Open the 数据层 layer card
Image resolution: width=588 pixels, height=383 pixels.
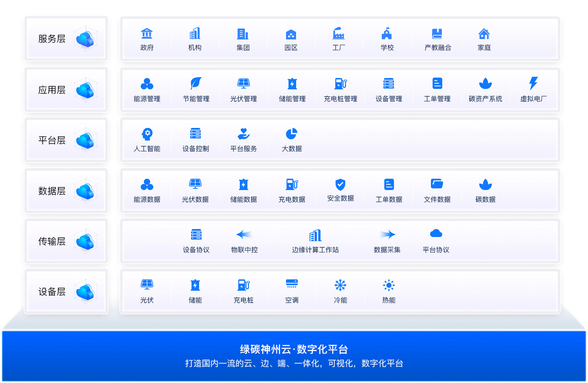pyautogui.click(x=66, y=191)
